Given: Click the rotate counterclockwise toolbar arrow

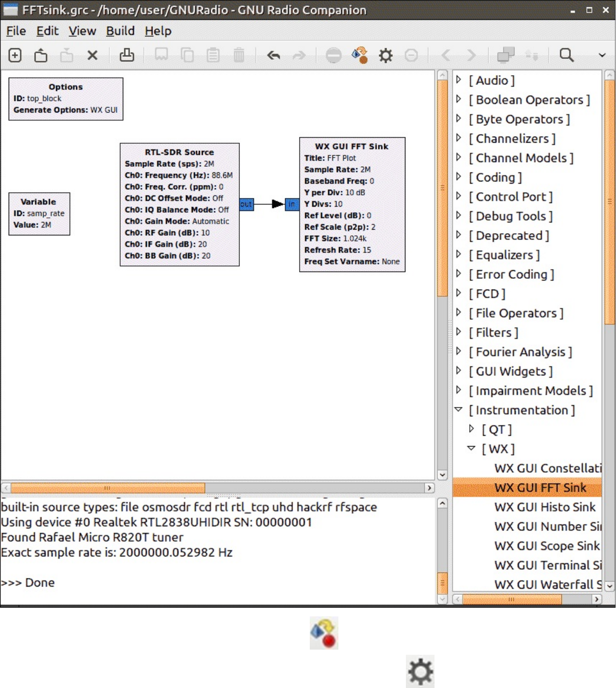Looking at the screenshot, I should tap(446, 55).
